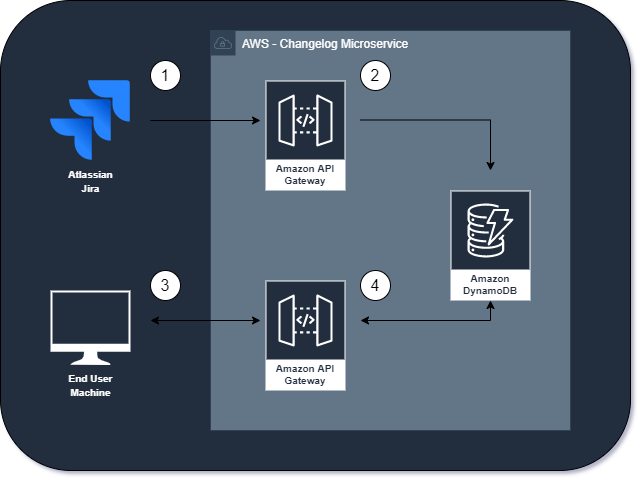Click the step 2 circle marker
The width and height of the screenshot is (642, 482).
(x=374, y=76)
